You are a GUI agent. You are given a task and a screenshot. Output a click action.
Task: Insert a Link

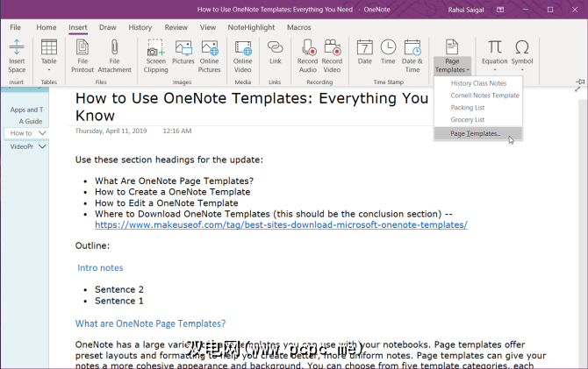[x=275, y=53]
